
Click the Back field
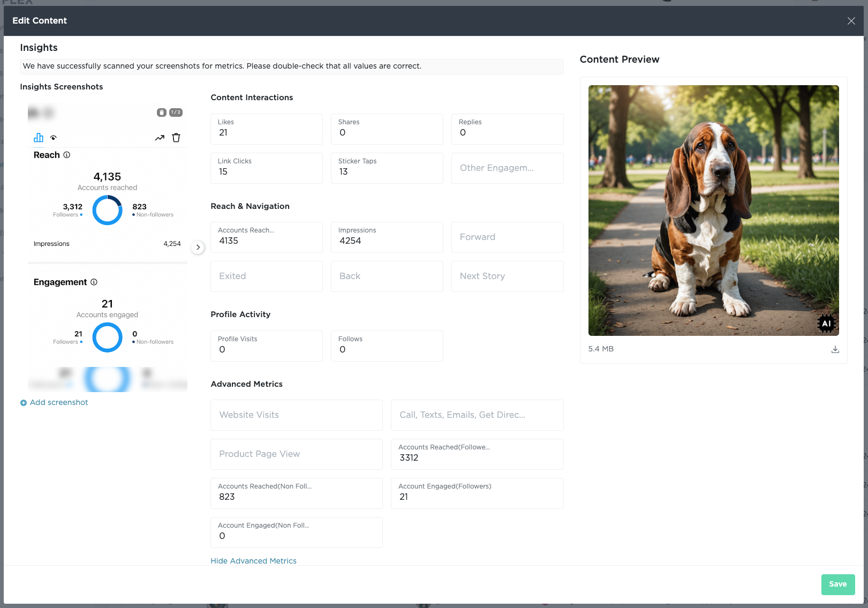pyautogui.click(x=387, y=276)
